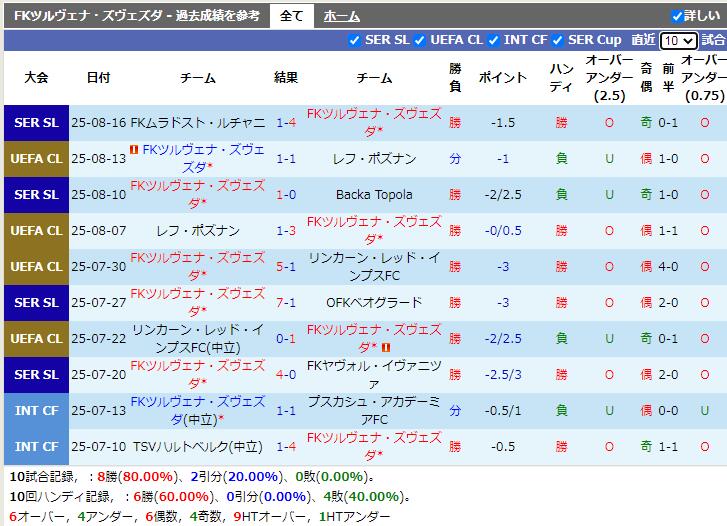Click the 5-1 score on 25-07-30
This screenshot has height=526, width=727.
286,267
